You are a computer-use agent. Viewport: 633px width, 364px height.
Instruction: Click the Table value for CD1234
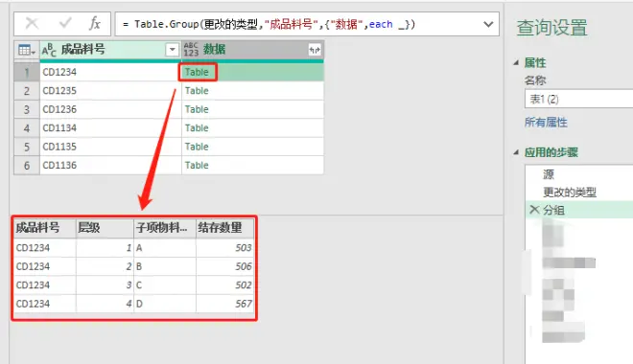197,72
